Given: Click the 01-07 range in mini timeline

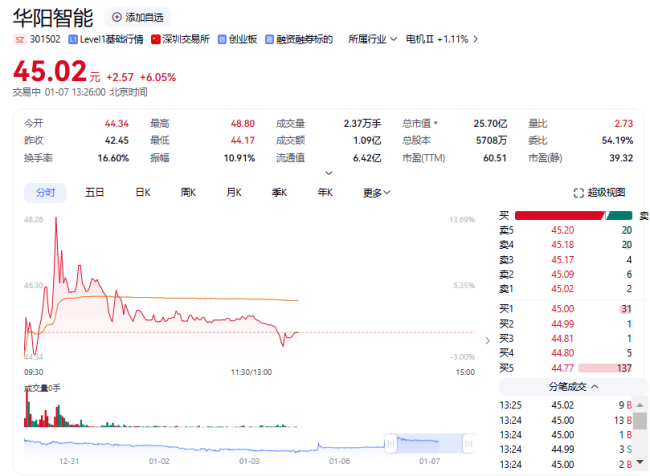Looking at the screenshot, I should click(x=429, y=444).
